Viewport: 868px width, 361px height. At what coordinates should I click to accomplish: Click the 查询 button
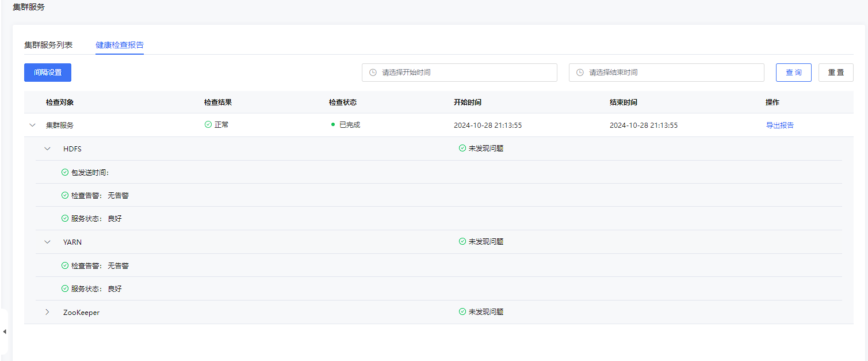794,73
